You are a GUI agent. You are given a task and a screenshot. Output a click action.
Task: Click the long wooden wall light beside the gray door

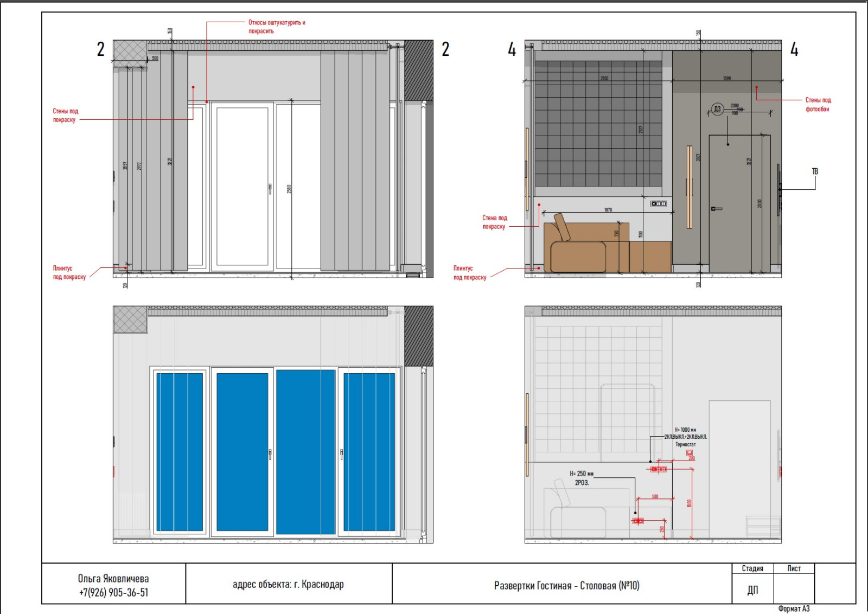click(689, 187)
